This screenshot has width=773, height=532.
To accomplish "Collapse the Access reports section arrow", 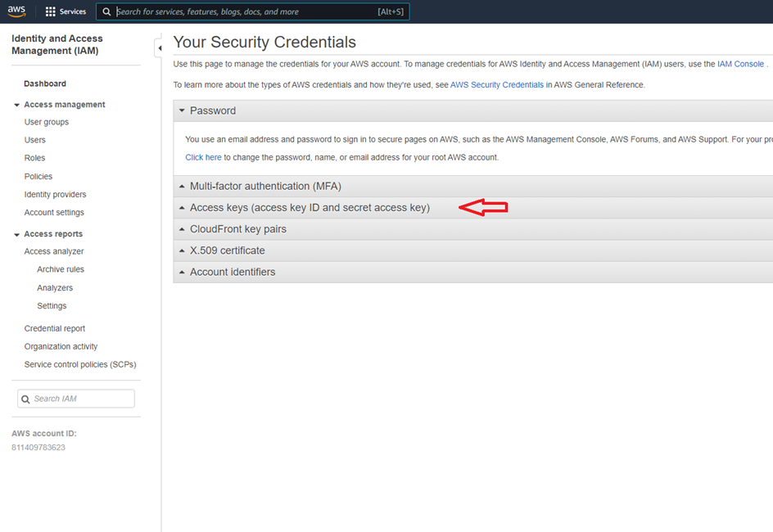I will pyautogui.click(x=17, y=235).
